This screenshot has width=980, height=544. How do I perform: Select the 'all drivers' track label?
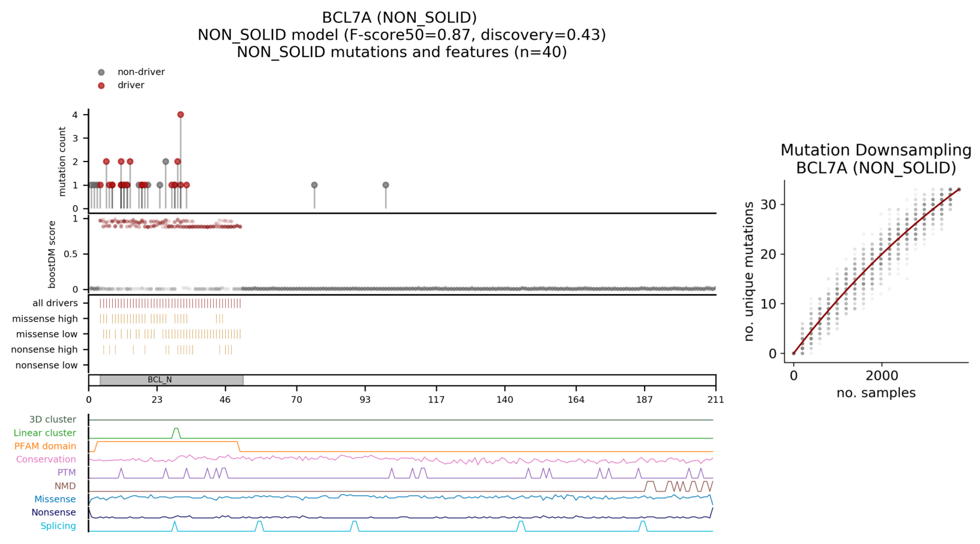55,303
